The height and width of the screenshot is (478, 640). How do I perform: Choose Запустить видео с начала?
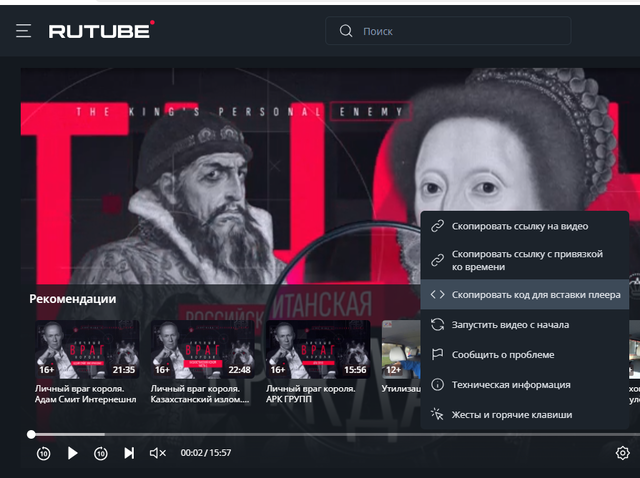coord(524,325)
